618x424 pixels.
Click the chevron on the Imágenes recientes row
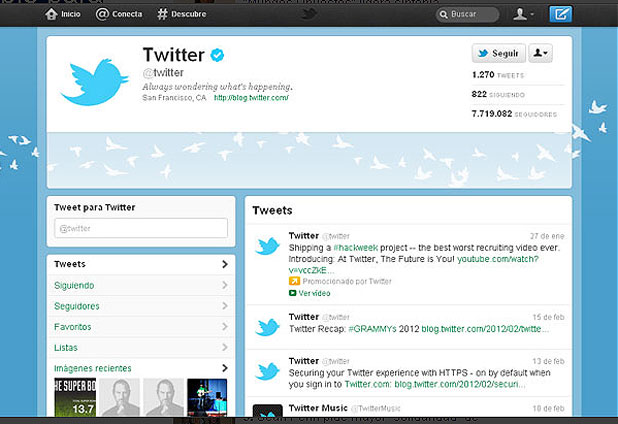point(225,368)
